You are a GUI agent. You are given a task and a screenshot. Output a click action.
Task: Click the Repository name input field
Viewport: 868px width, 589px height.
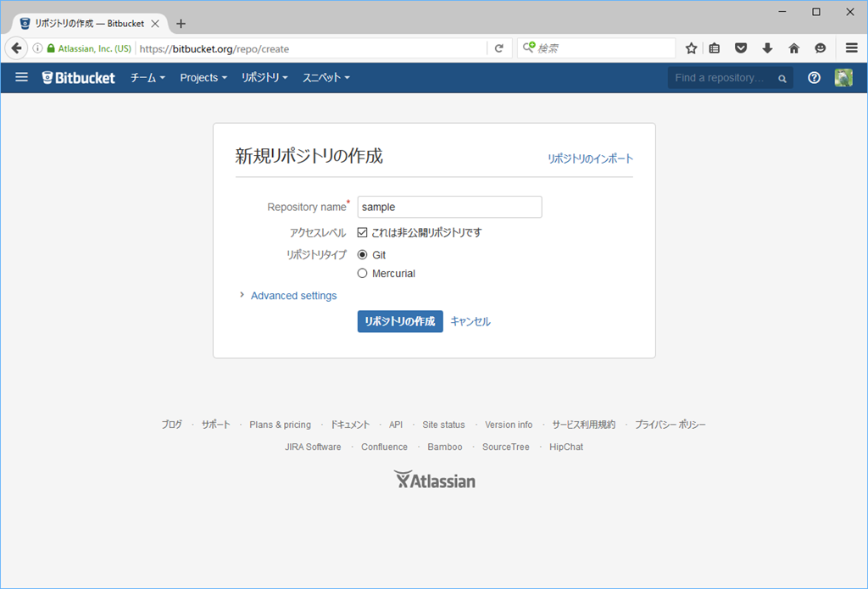(449, 207)
